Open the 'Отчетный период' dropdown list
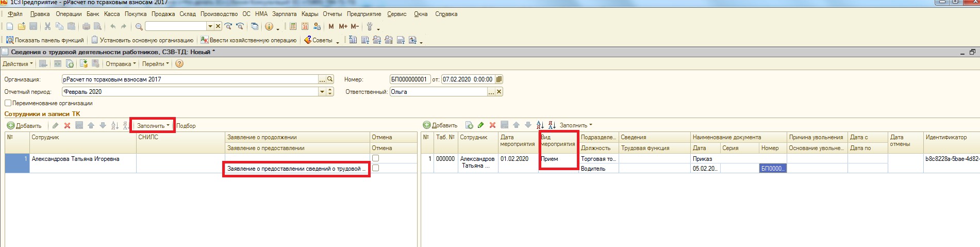This screenshot has width=980, height=247. coord(322,92)
